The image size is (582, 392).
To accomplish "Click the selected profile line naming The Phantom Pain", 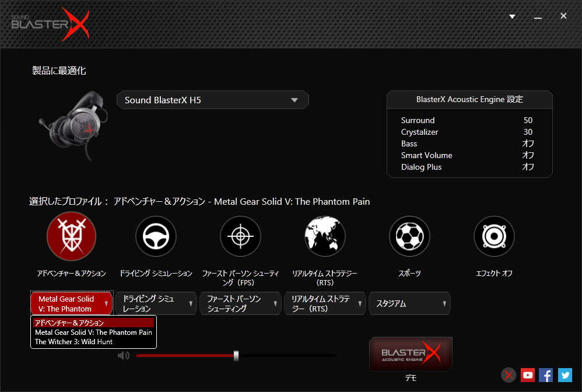I will click(199, 202).
